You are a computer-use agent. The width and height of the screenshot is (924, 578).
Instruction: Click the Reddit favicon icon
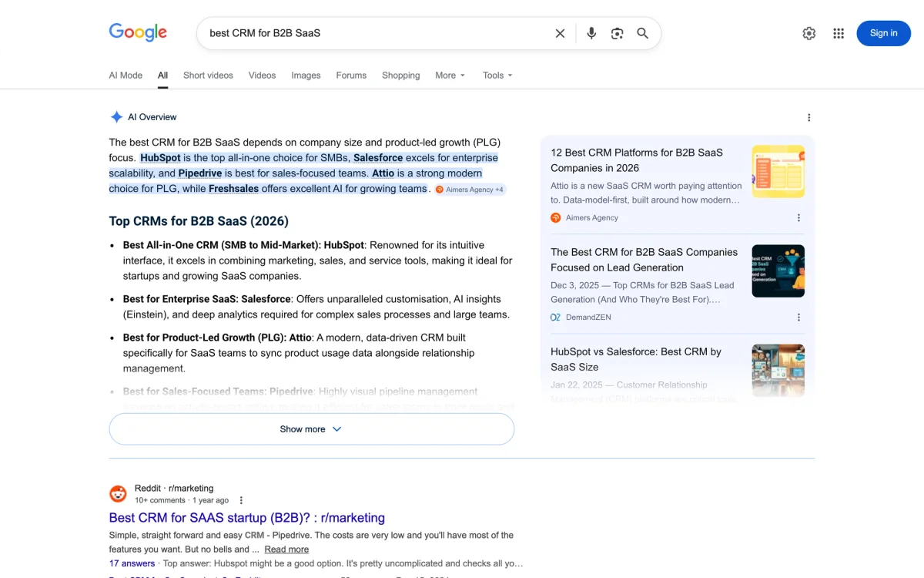click(x=118, y=494)
